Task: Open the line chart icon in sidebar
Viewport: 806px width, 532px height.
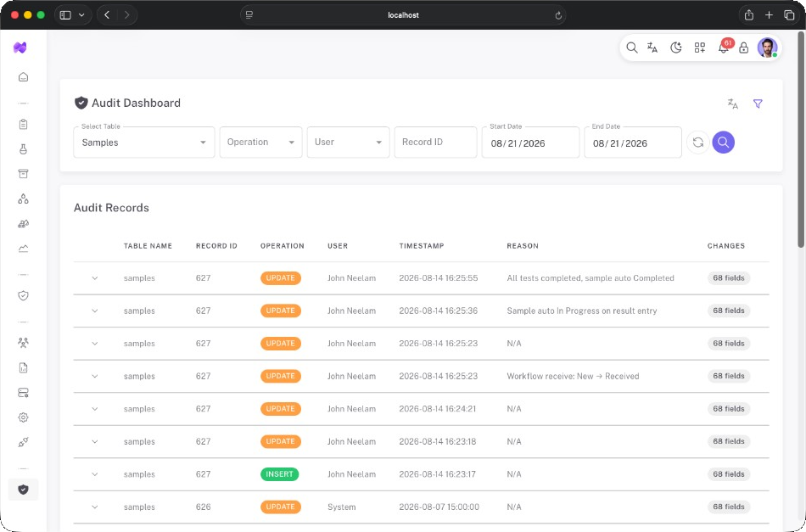Action: tap(23, 249)
